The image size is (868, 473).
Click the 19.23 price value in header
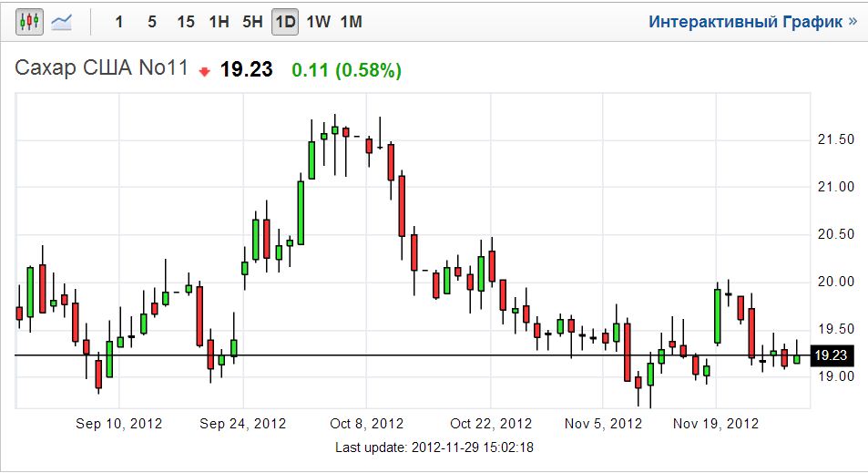click(246, 70)
